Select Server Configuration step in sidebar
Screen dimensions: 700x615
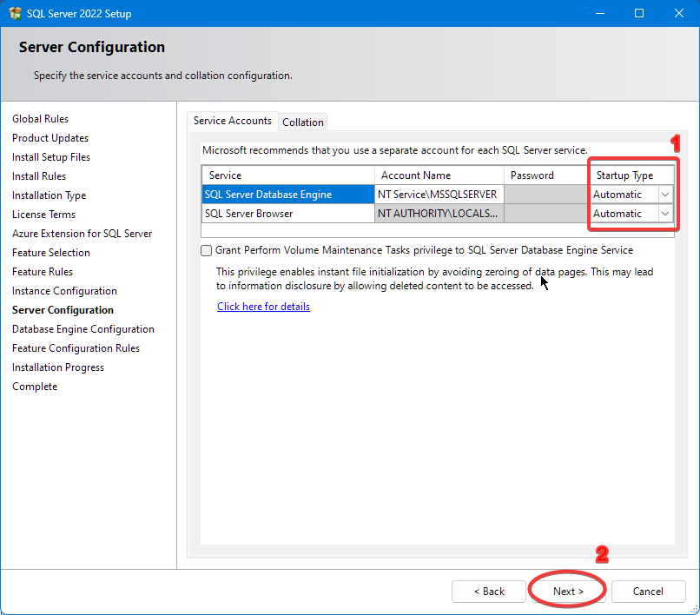[63, 310]
